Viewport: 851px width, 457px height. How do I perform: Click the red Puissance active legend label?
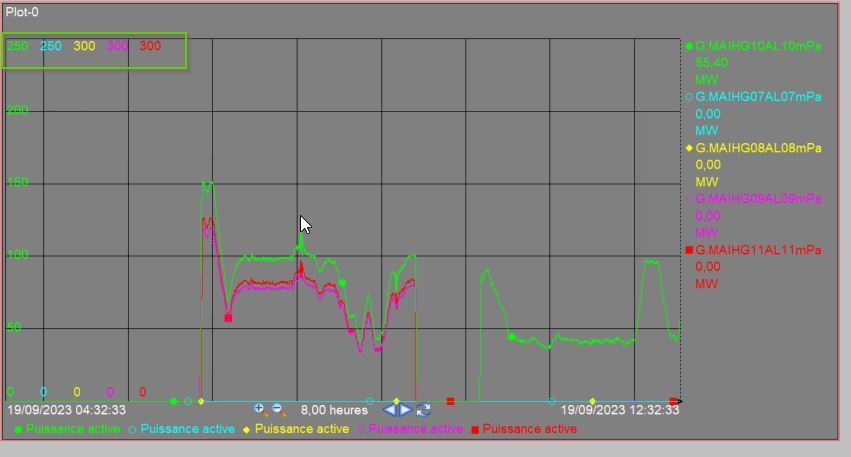click(x=529, y=429)
